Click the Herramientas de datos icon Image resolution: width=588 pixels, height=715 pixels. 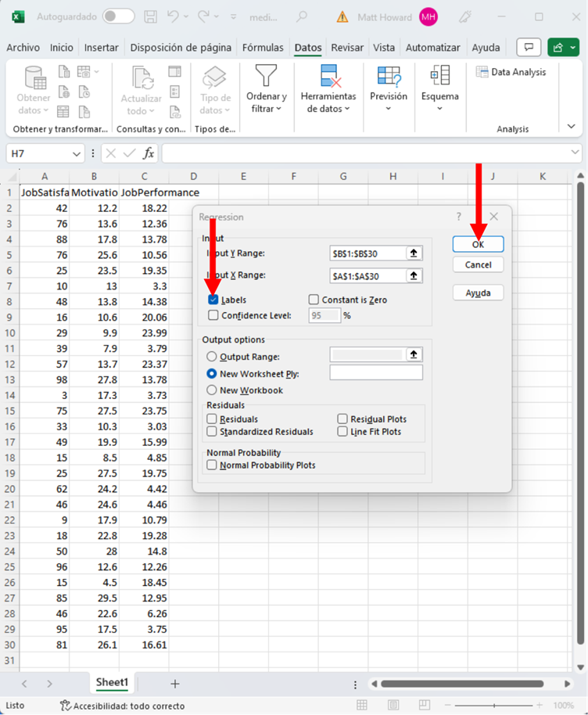click(x=329, y=77)
